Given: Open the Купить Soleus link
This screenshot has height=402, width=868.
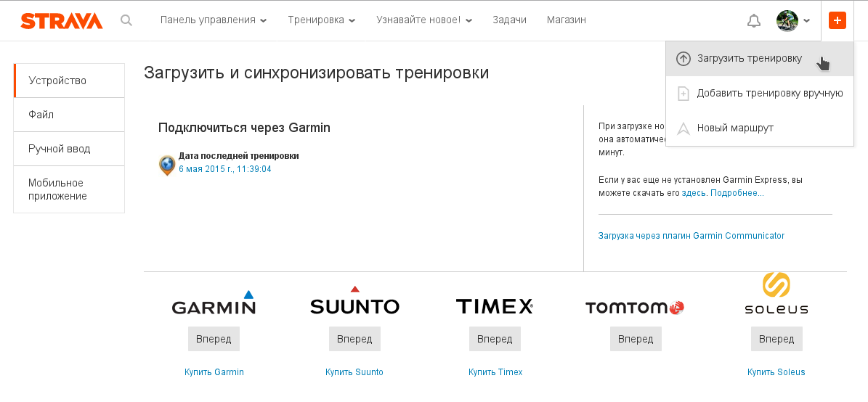Looking at the screenshot, I should pos(776,372).
